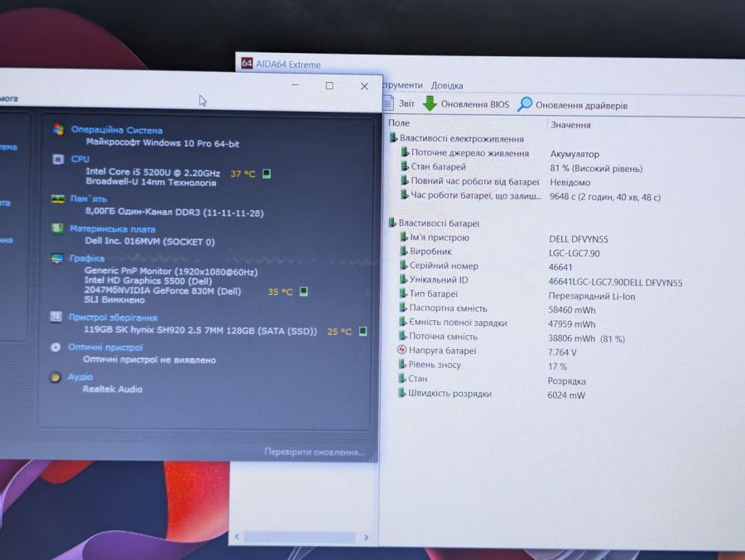The height and width of the screenshot is (560, 745).
Task: Open the Довідка menu in AIDA64
Action: tap(447, 85)
